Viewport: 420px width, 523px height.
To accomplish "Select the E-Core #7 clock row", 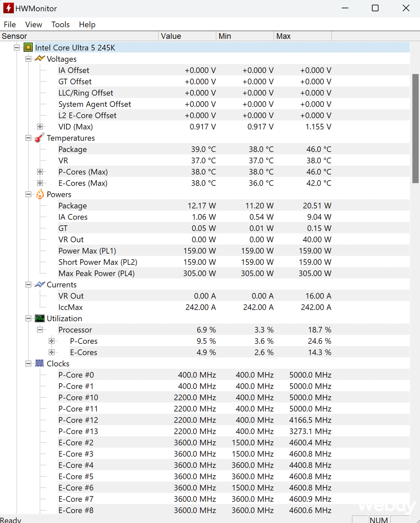I will tap(234, 499).
